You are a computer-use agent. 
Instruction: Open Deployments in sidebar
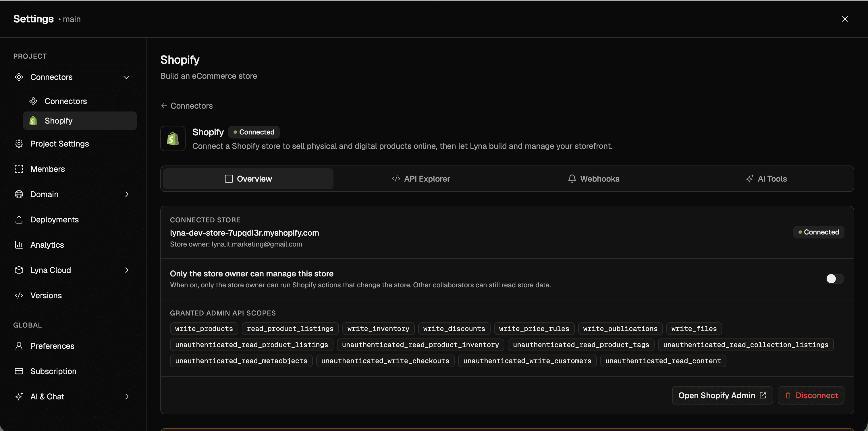click(55, 220)
